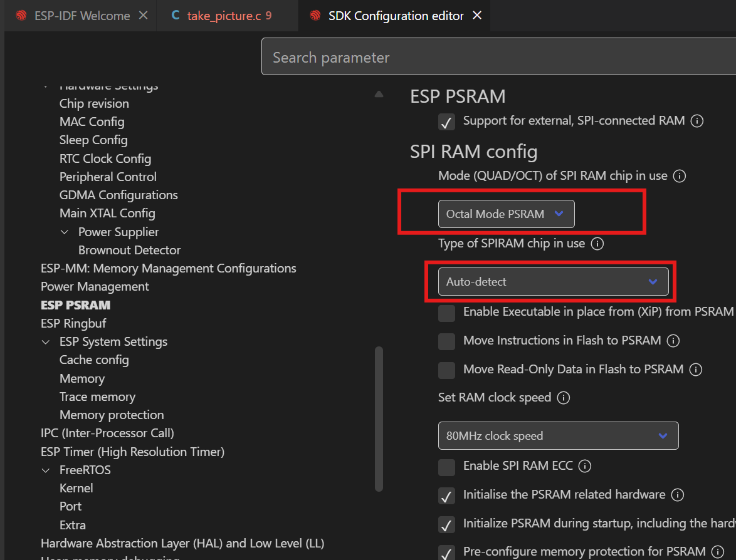Enable SPI RAM ECC checkbox

pyautogui.click(x=446, y=467)
